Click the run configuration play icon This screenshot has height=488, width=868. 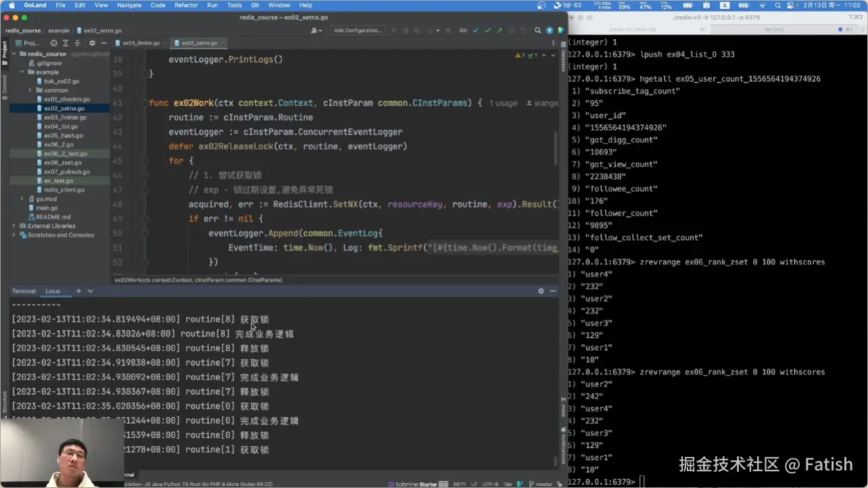tap(395, 30)
